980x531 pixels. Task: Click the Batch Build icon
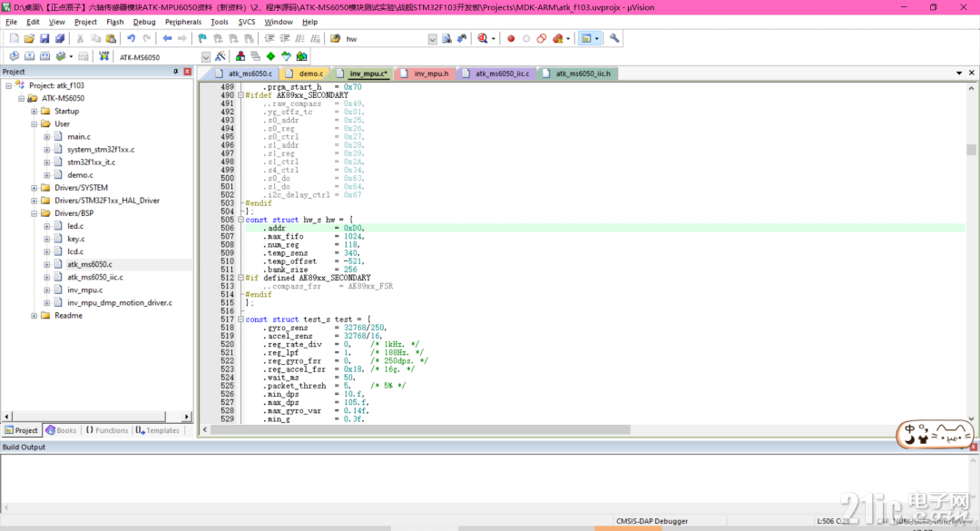click(x=61, y=56)
